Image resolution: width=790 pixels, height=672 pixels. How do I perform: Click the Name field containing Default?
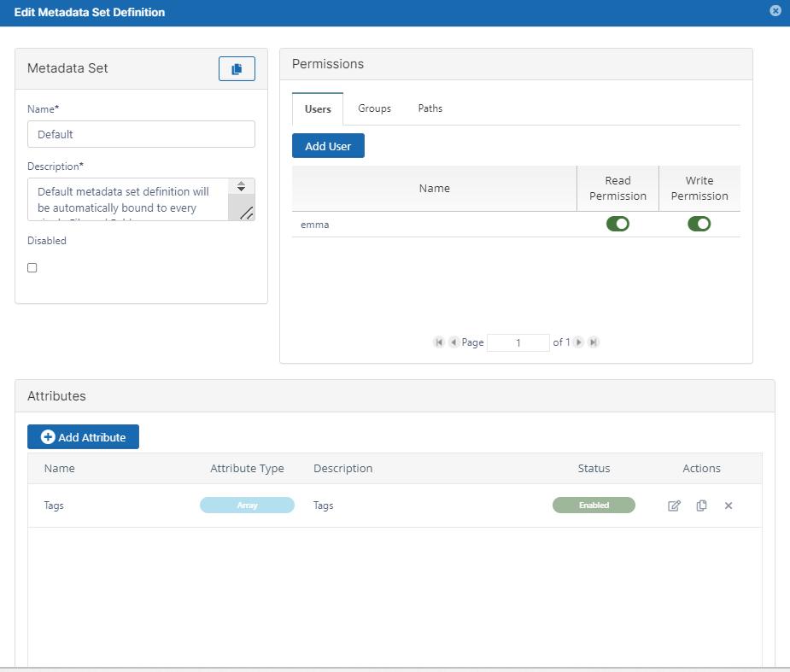click(141, 134)
